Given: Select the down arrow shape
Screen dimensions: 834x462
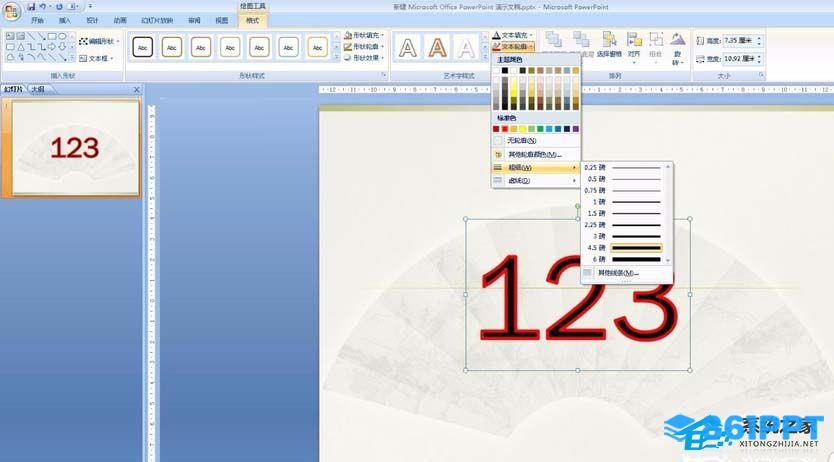Looking at the screenshot, I should [62, 47].
